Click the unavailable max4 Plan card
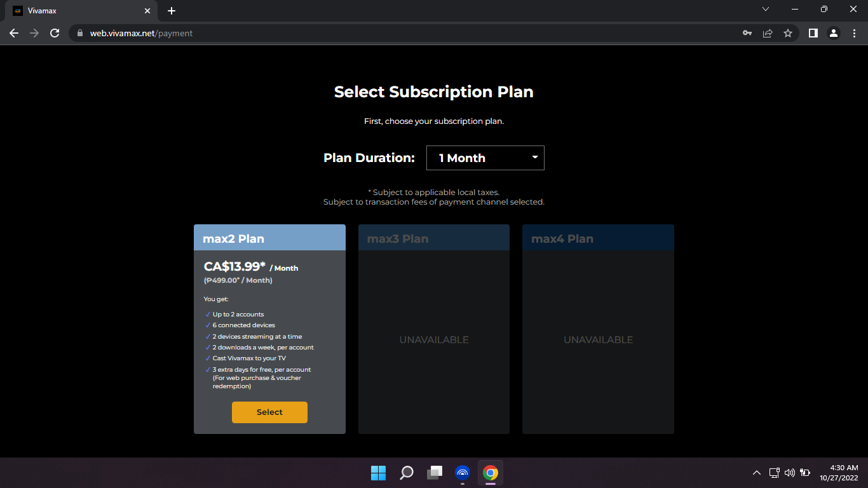 point(598,329)
